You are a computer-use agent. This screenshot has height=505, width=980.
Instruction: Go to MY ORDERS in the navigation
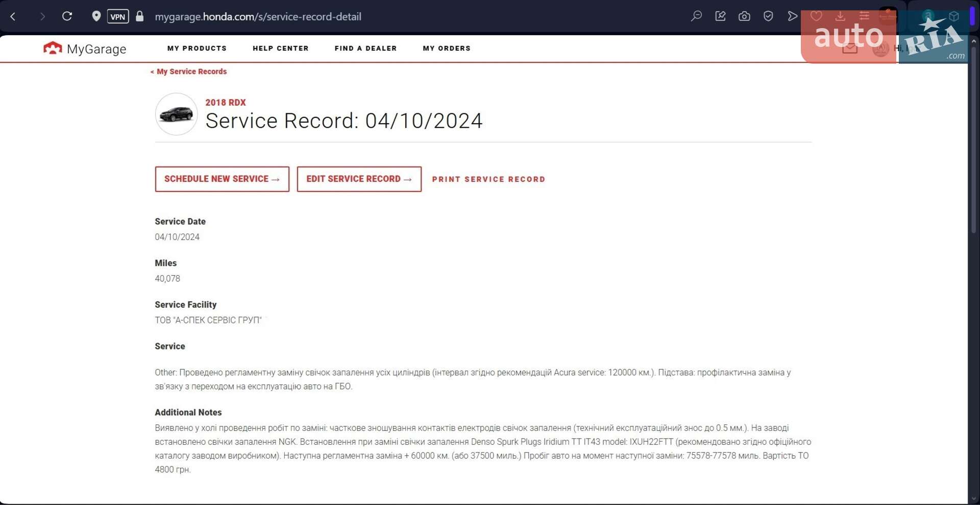(x=447, y=49)
